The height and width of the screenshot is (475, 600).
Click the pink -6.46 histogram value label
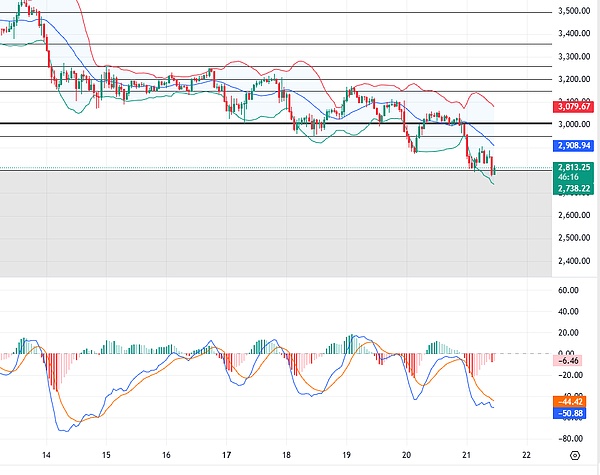pos(573,359)
